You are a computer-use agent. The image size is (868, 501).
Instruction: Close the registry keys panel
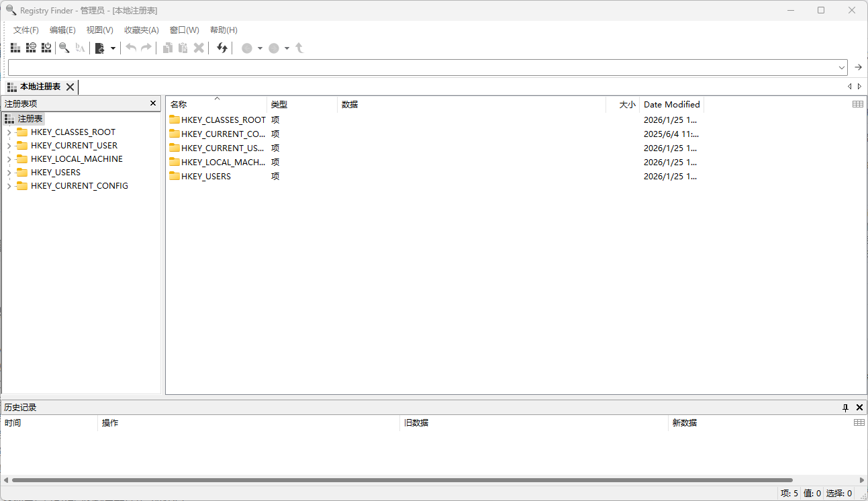click(153, 103)
